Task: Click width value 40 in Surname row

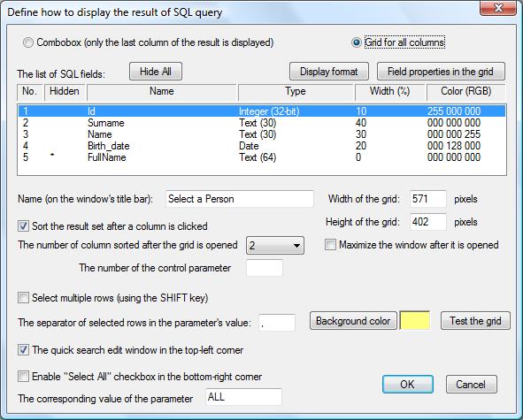Action: click(361, 123)
